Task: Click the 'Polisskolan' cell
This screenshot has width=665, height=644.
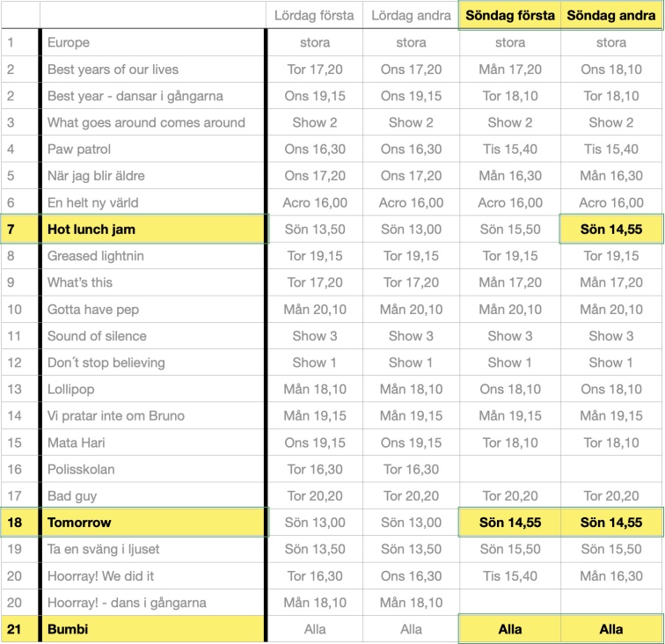Action: click(x=153, y=469)
